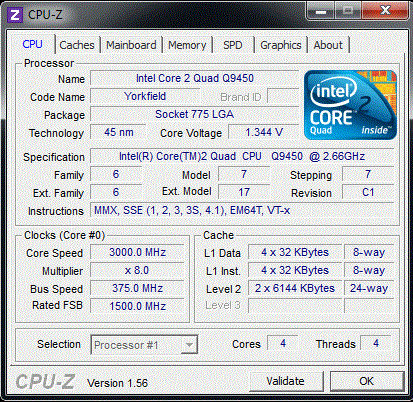Close the CPU-Z window

385,11
